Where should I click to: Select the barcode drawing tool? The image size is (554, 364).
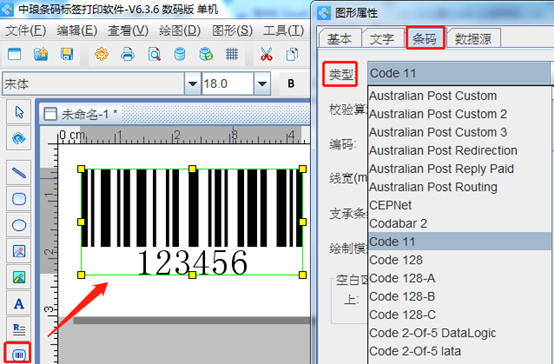pyautogui.click(x=18, y=354)
